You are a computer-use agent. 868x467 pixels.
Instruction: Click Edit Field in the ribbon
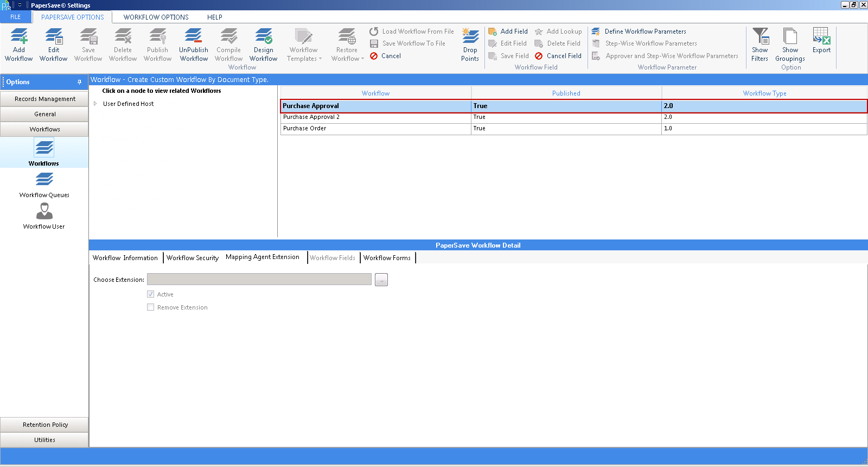tap(508, 43)
